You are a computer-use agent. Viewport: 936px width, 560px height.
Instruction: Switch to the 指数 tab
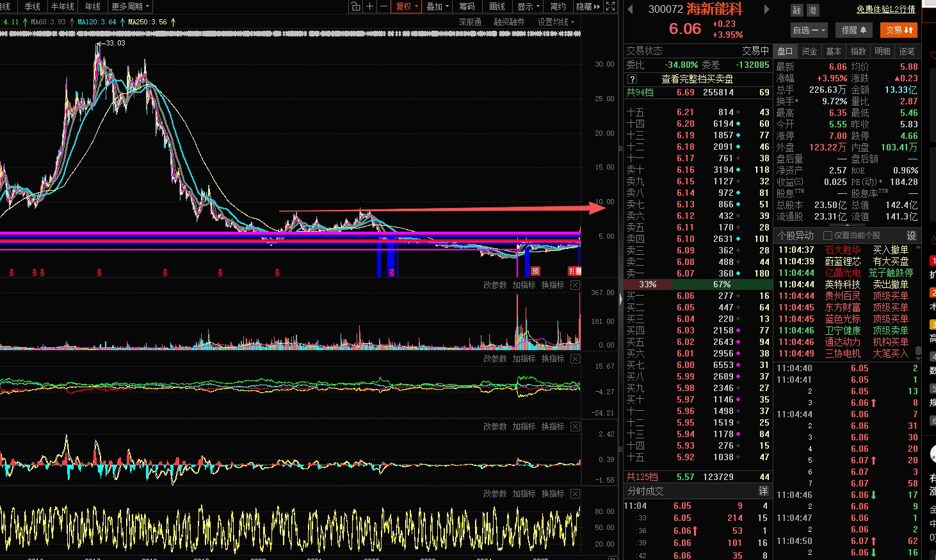coord(858,51)
